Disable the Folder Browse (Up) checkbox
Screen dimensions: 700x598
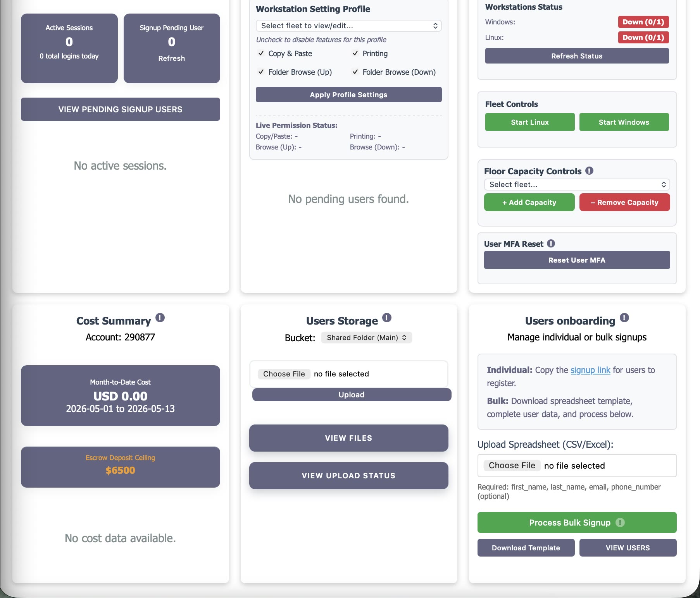pos(261,72)
